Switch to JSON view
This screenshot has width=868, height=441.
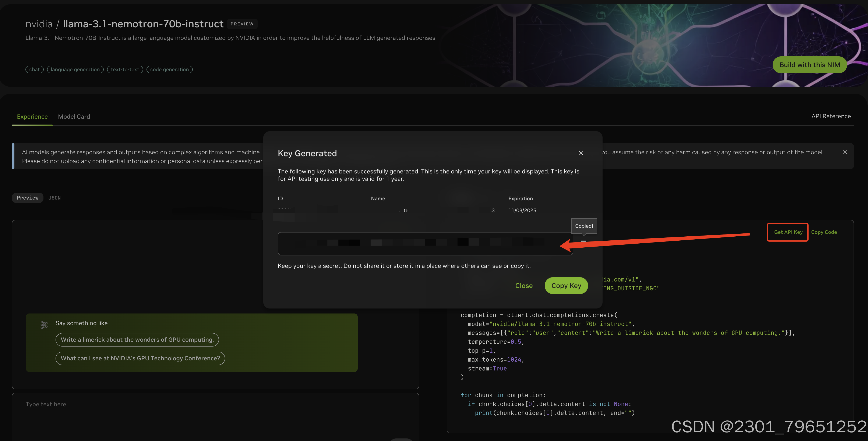pos(54,198)
